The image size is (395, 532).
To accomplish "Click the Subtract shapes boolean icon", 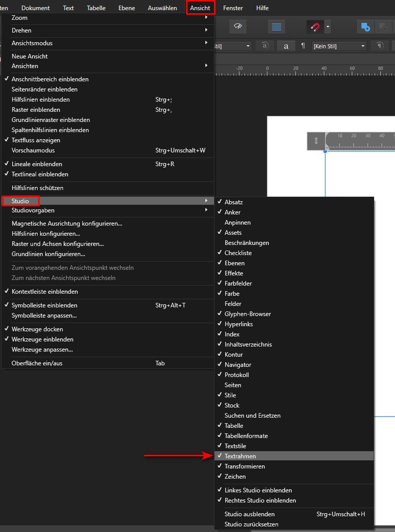I will (384, 27).
